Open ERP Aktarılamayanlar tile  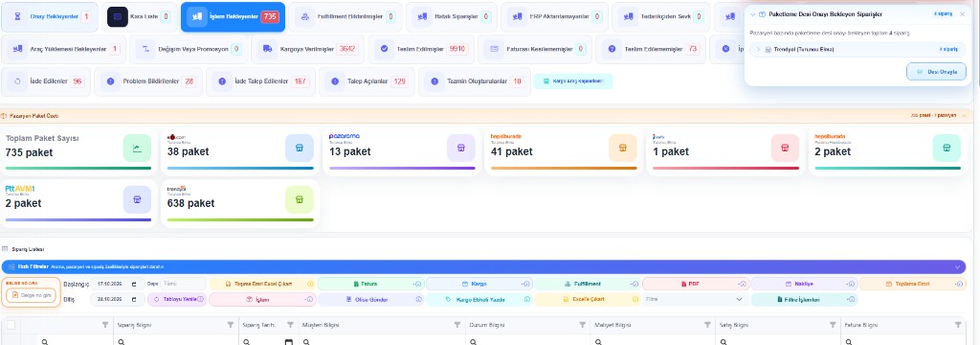point(554,17)
